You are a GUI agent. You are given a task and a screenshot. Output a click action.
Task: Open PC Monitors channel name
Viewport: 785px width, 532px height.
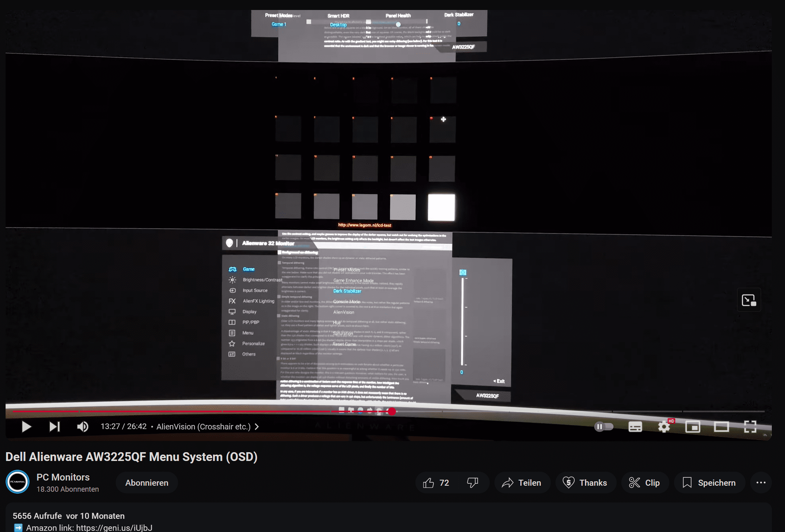click(x=63, y=477)
